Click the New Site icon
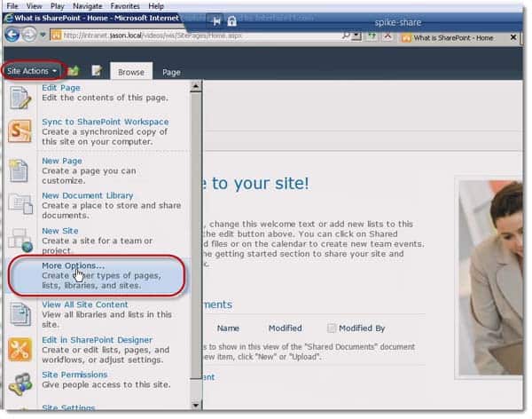 (20, 240)
